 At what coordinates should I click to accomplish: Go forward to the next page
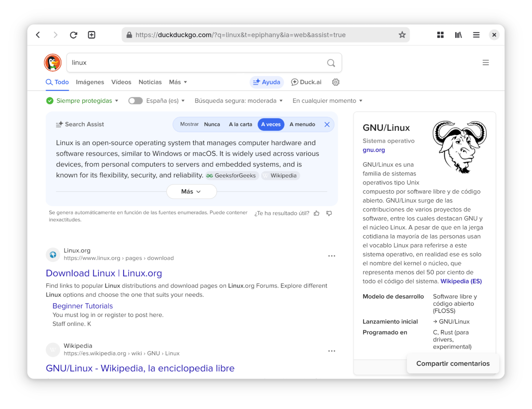point(55,35)
